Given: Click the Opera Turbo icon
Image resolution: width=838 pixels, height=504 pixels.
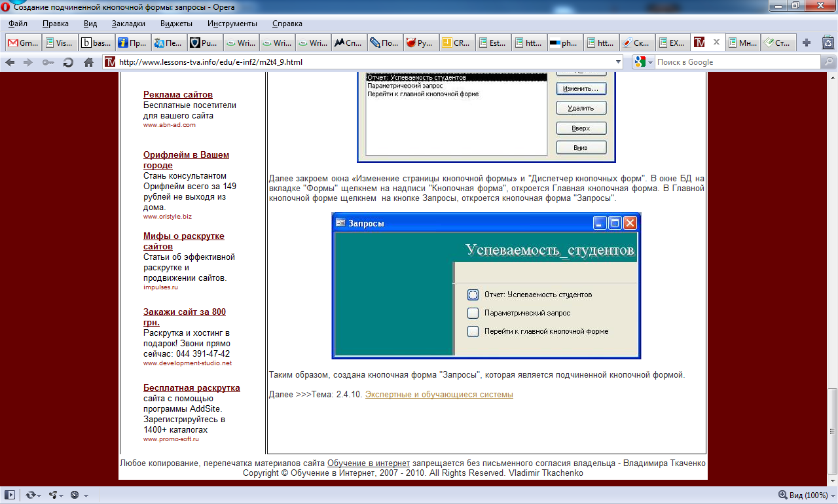Looking at the screenshot, I should point(75,495).
